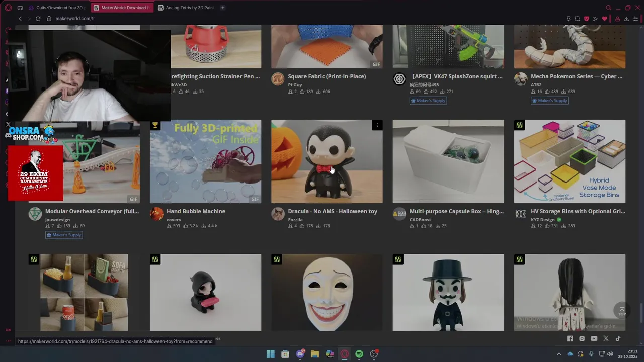Open File Explorer from the taskbar
Image resolution: width=644 pixels, height=362 pixels.
tap(315, 354)
